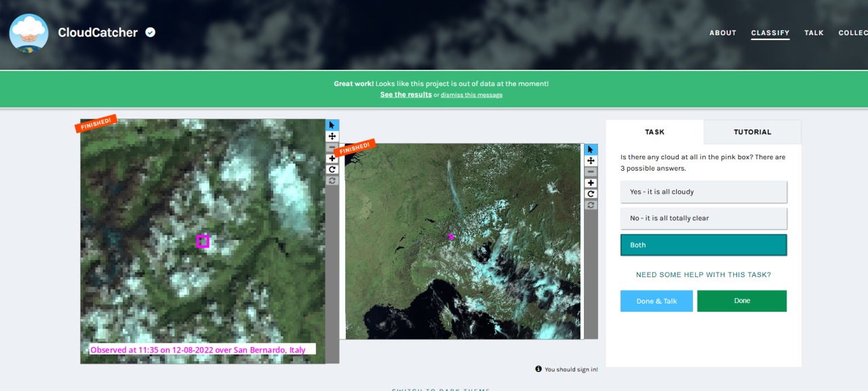Reset view on left zoomed image toolbar

pyautogui.click(x=332, y=180)
